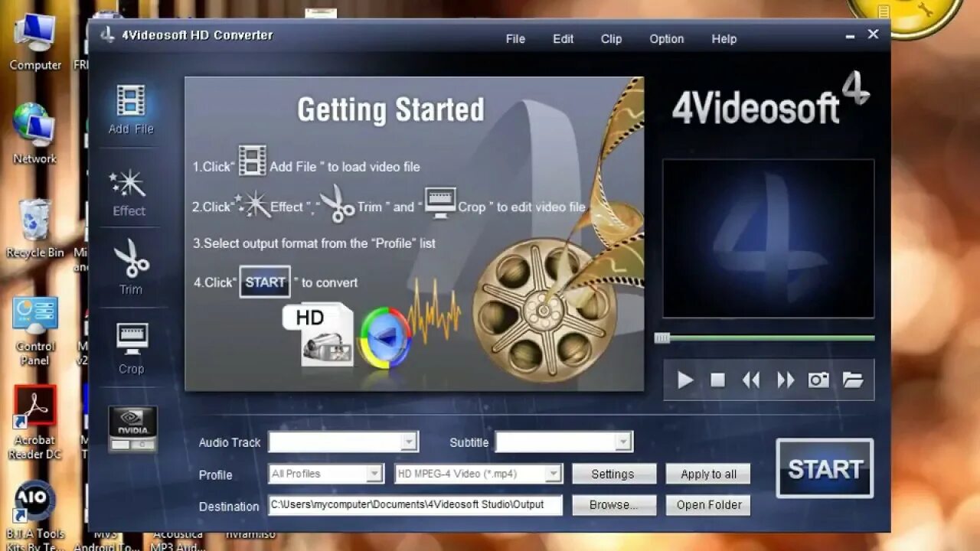Open the Edit menu

tap(563, 39)
